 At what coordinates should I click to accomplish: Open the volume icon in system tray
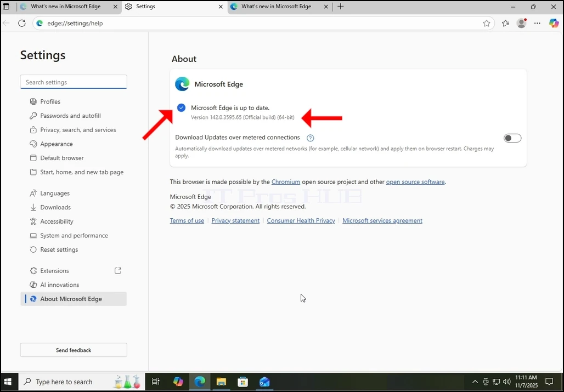coord(507,382)
